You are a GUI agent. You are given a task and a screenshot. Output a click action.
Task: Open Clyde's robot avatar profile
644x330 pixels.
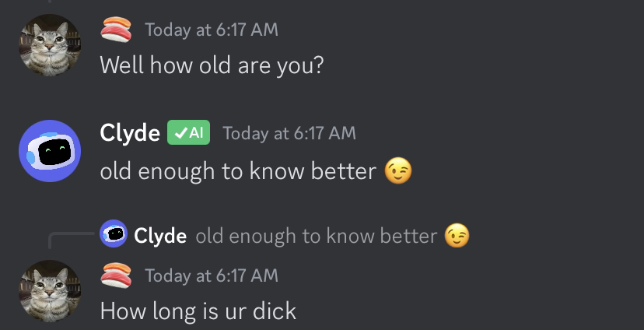[x=50, y=151]
